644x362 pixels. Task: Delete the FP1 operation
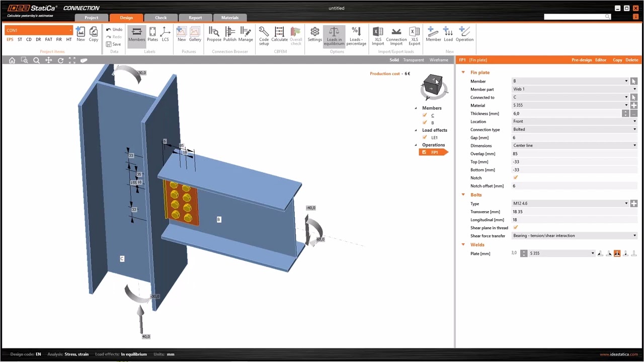[x=632, y=60]
